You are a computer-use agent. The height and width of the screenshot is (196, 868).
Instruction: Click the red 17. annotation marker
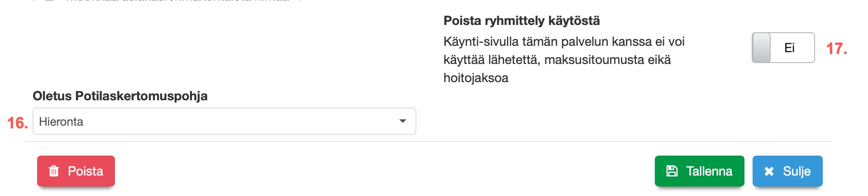[836, 49]
